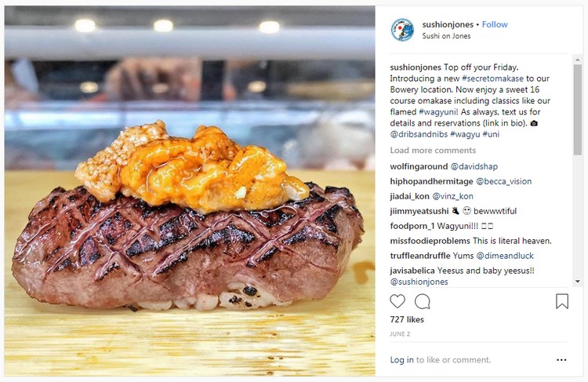The width and height of the screenshot is (588, 382).
Task: Load more comments
Action: [433, 150]
